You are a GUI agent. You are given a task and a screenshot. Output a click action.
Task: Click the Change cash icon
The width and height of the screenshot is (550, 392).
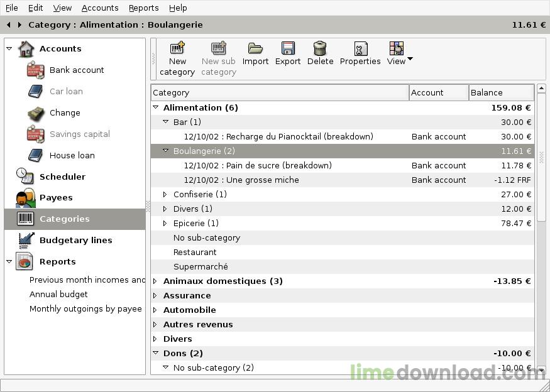(x=36, y=113)
